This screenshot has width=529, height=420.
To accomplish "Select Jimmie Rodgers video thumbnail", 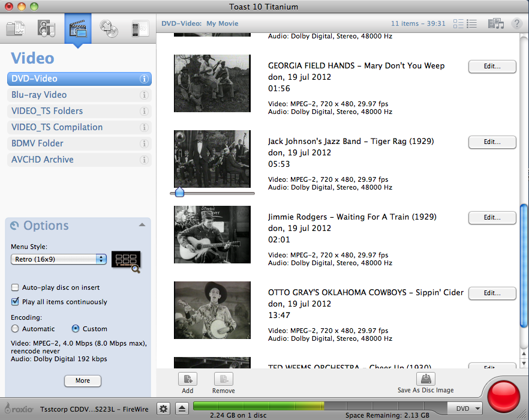I will [212, 235].
